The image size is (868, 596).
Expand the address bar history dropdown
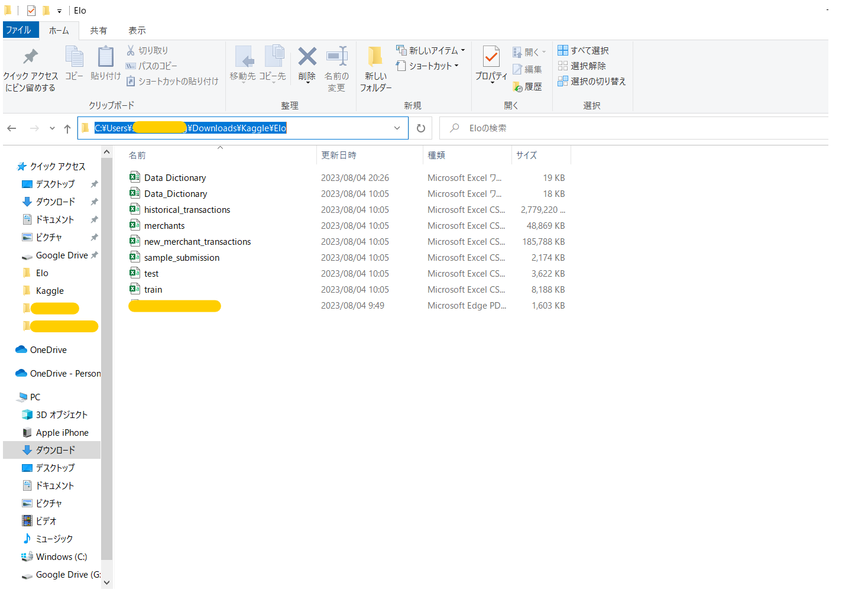pyautogui.click(x=397, y=128)
